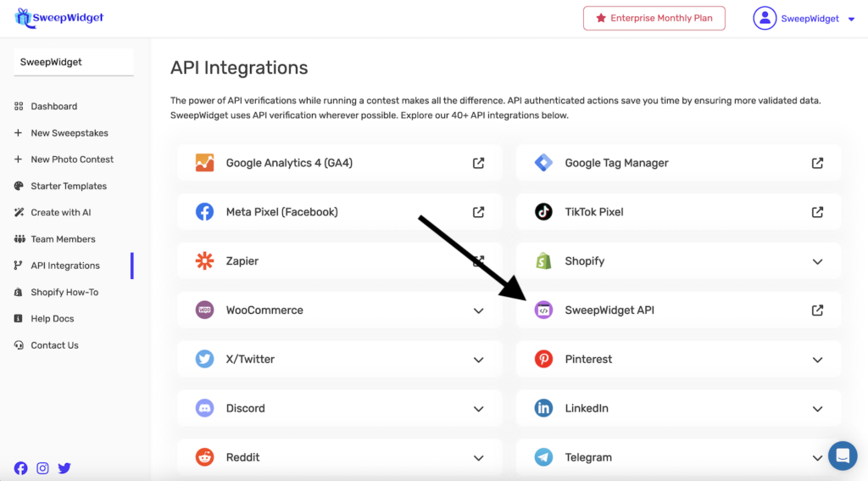
Task: Open Google Tag Manager external link icon
Action: (817, 163)
